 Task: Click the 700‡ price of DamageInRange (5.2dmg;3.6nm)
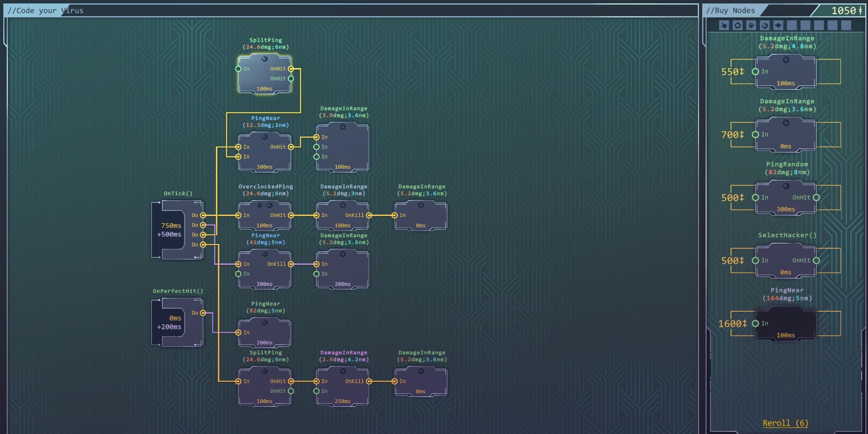(x=733, y=135)
